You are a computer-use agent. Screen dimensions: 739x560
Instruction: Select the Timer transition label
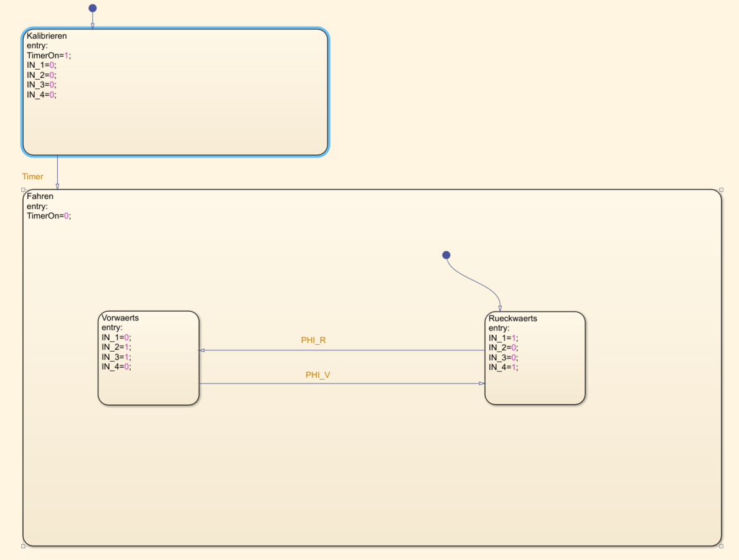32,177
